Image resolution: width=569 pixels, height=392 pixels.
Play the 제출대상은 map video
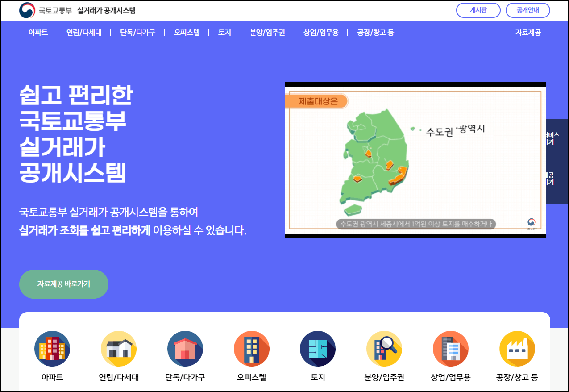click(415, 160)
